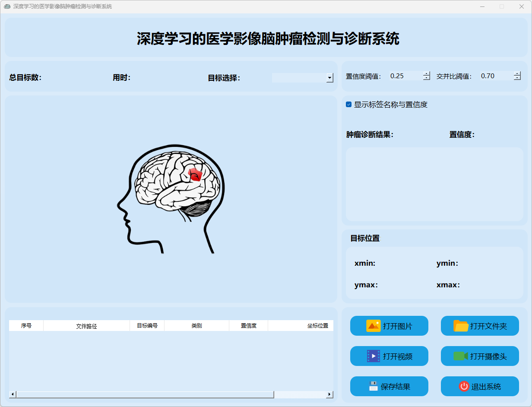Click the xmin label
Screen dimensions: 532x407
pos(365,263)
